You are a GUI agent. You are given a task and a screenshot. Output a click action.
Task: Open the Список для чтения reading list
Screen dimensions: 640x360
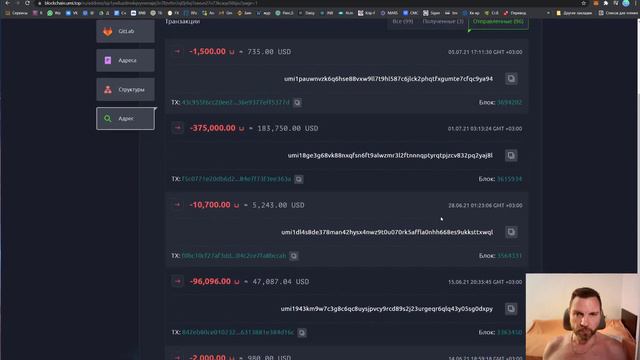618,13
